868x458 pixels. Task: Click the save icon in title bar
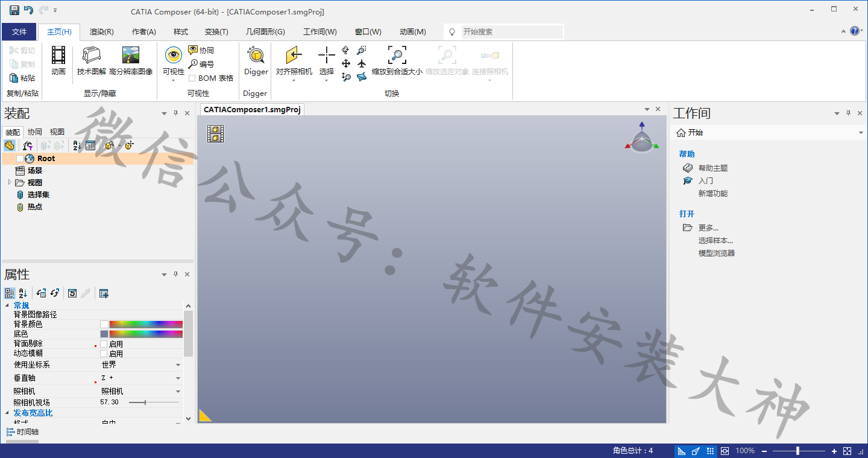(14, 10)
